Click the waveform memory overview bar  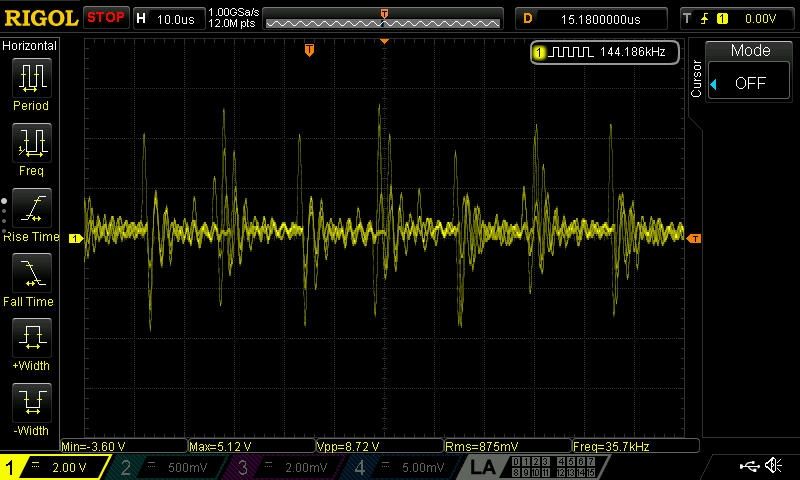(x=383, y=20)
